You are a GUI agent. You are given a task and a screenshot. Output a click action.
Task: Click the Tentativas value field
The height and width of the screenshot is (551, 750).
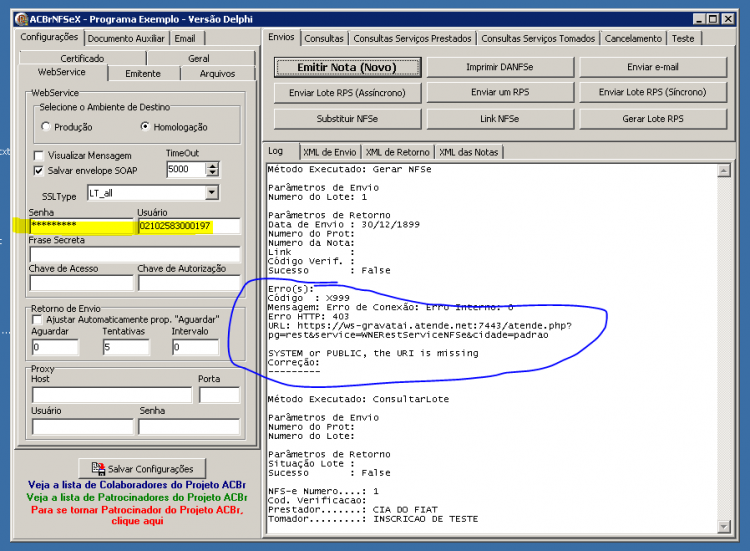pos(126,347)
